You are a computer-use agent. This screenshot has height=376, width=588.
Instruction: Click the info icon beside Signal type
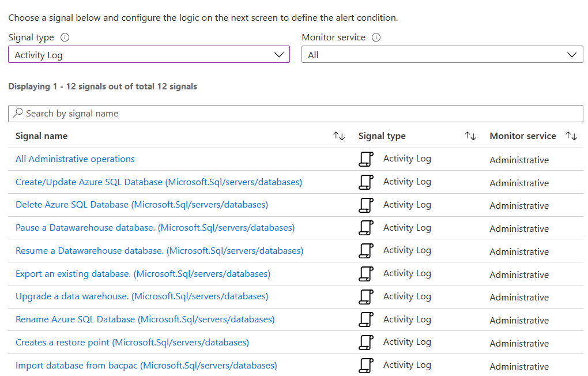point(65,37)
